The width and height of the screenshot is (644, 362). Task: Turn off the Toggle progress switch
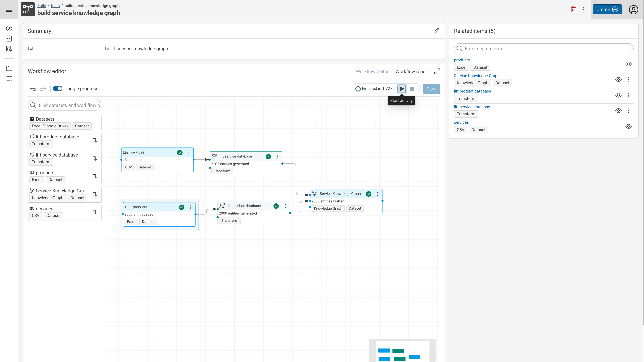[x=58, y=88]
